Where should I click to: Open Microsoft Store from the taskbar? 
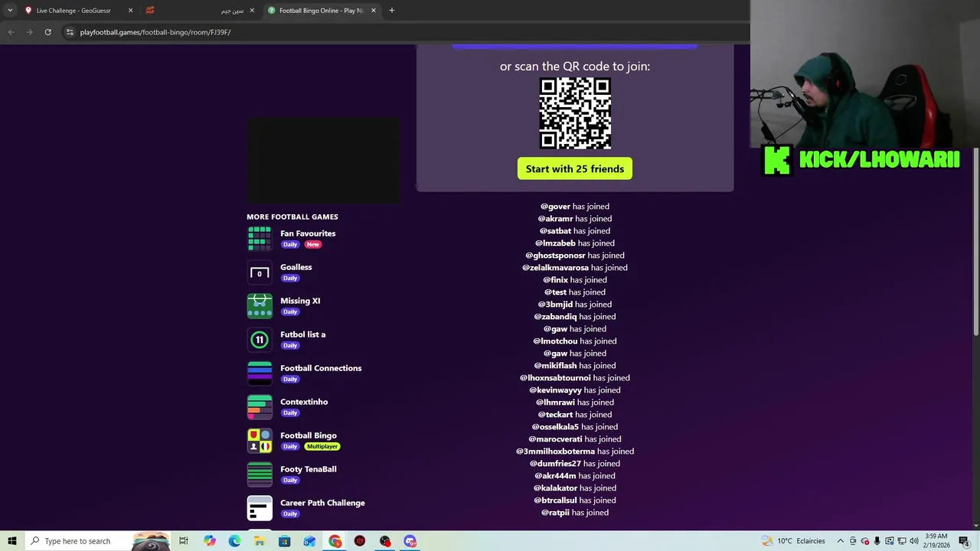point(284,541)
